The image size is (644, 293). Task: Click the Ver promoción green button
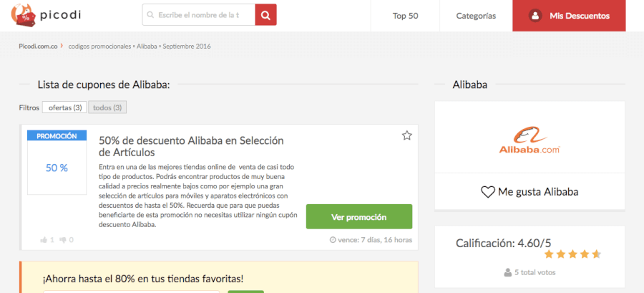(x=359, y=216)
